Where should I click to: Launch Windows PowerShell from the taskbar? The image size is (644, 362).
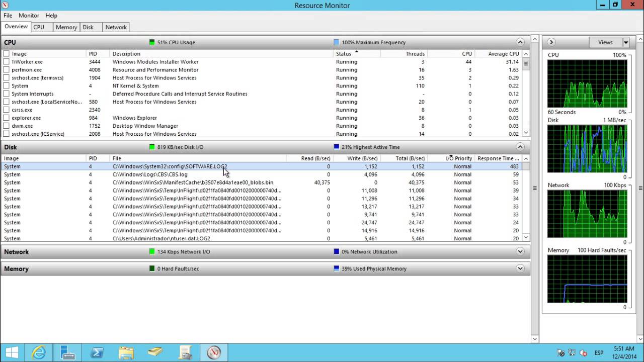coord(97,352)
